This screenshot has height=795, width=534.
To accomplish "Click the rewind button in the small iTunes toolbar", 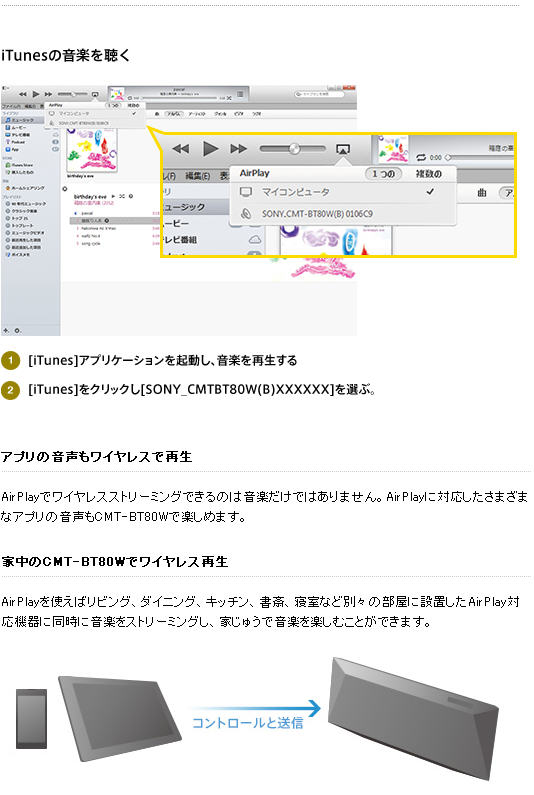I will click(x=23, y=94).
